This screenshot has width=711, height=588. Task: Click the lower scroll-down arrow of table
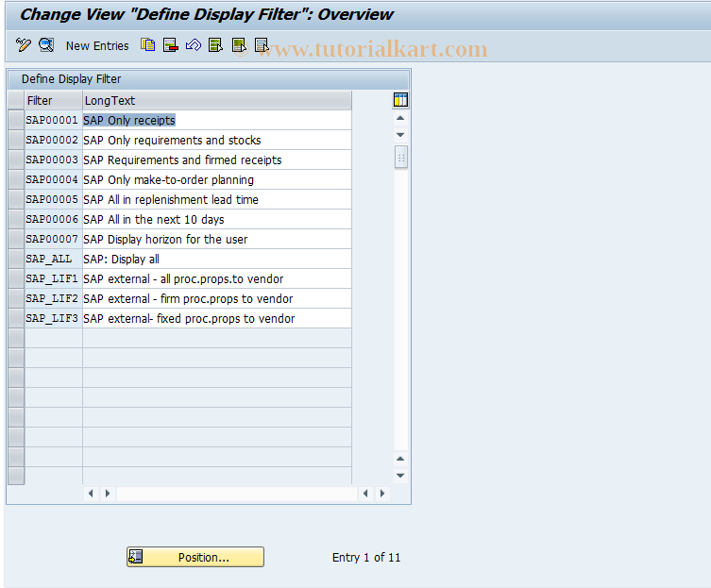point(400,476)
